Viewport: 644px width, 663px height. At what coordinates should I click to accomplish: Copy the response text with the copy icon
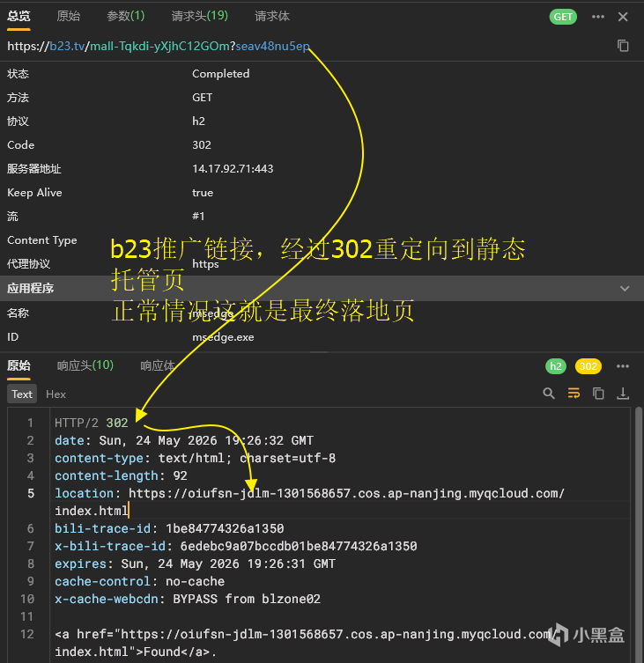click(x=598, y=394)
